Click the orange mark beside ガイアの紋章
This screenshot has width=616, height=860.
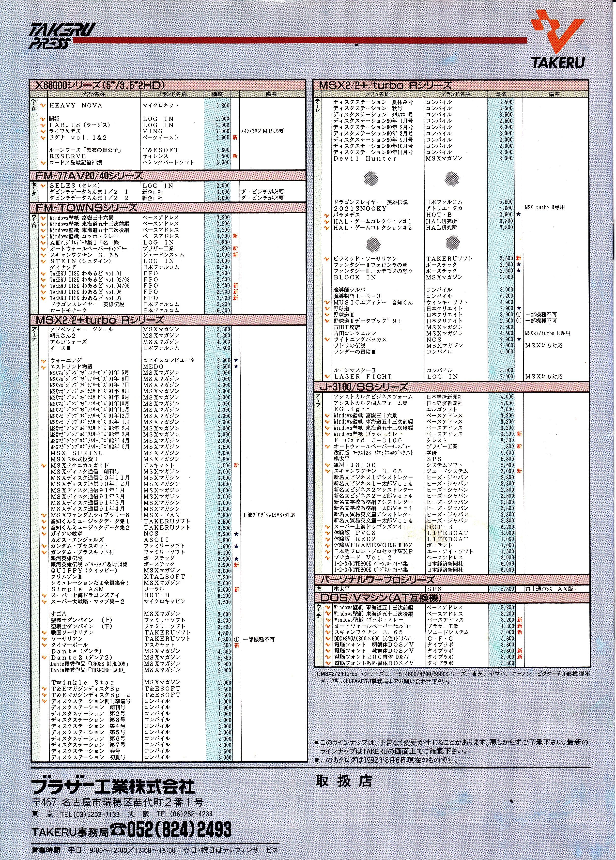[x=44, y=534]
